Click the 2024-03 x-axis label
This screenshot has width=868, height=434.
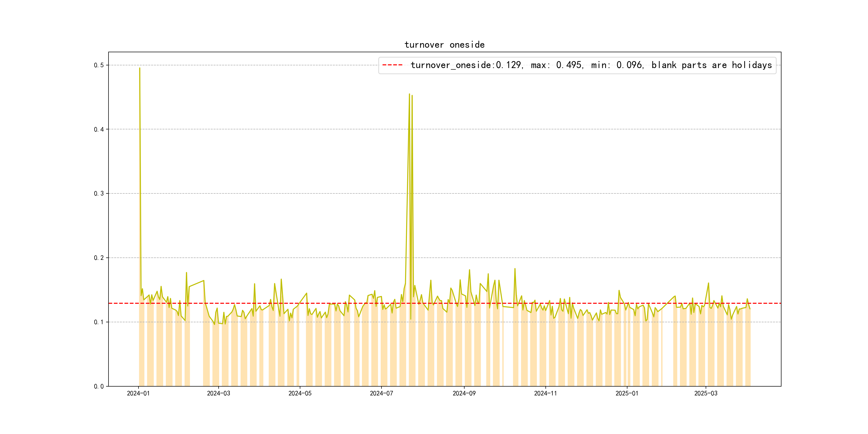click(218, 393)
